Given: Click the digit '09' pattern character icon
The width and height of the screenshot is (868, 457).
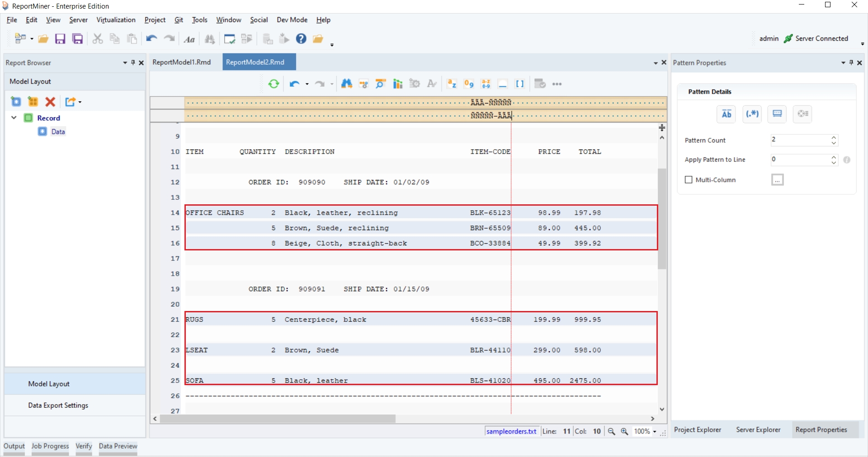Looking at the screenshot, I should tap(469, 84).
